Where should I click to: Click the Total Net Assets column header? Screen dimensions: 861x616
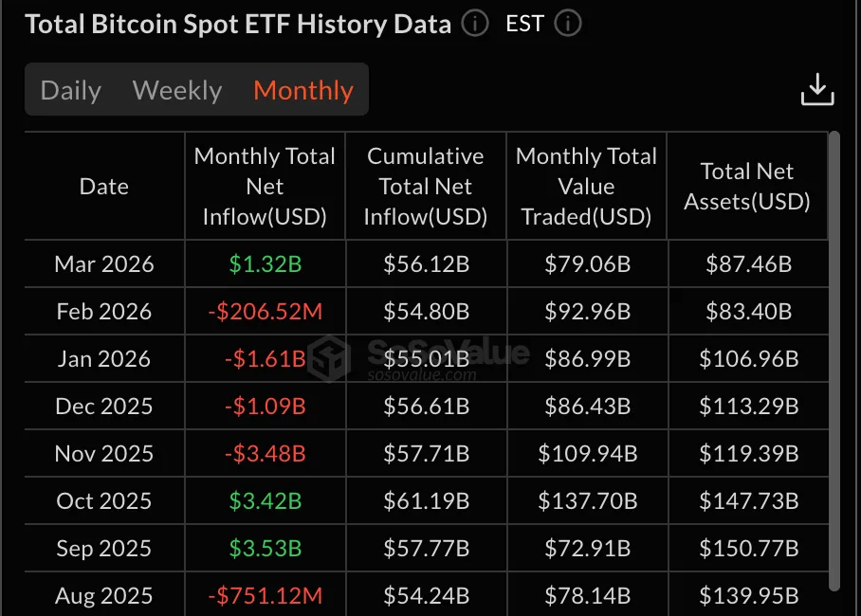(747, 186)
